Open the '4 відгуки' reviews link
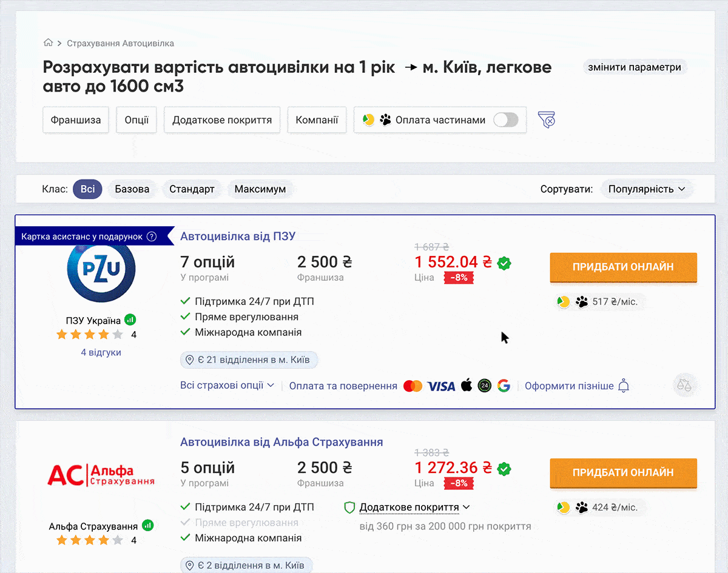 (101, 352)
